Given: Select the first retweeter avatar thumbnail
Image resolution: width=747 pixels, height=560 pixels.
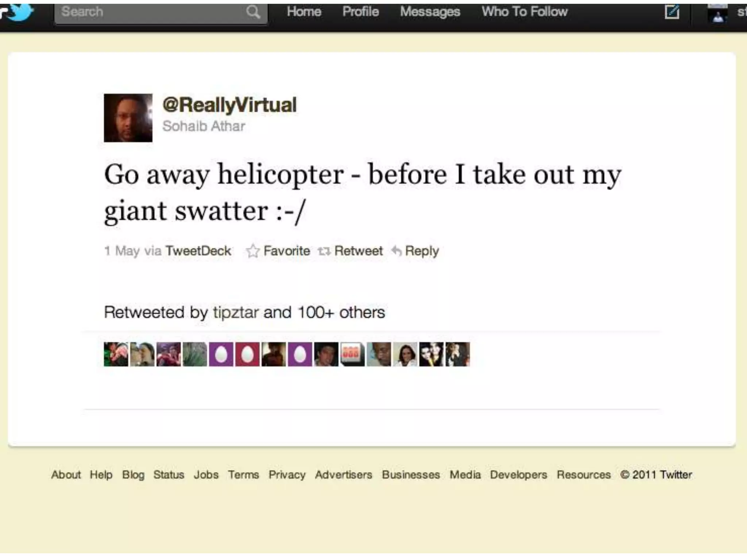Looking at the screenshot, I should [x=116, y=354].
